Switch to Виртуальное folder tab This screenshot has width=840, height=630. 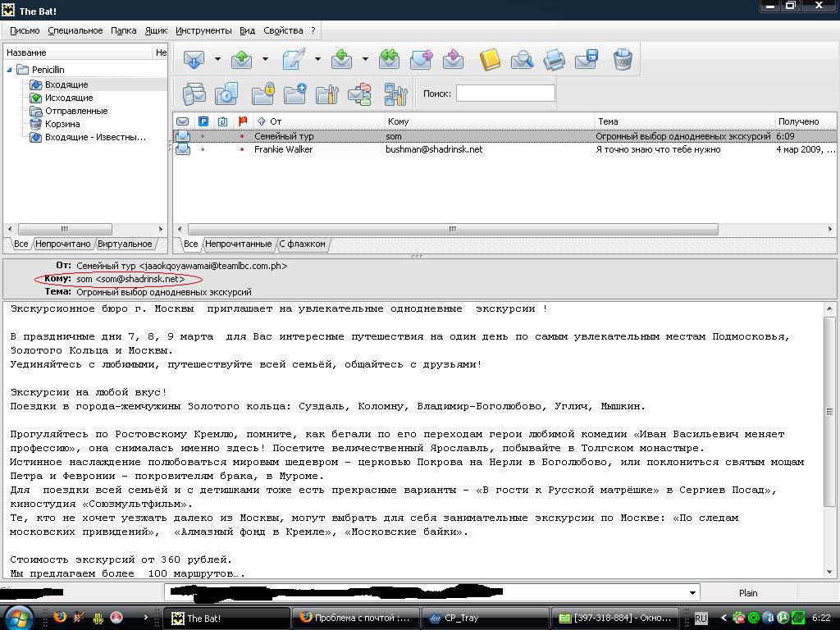pos(125,244)
